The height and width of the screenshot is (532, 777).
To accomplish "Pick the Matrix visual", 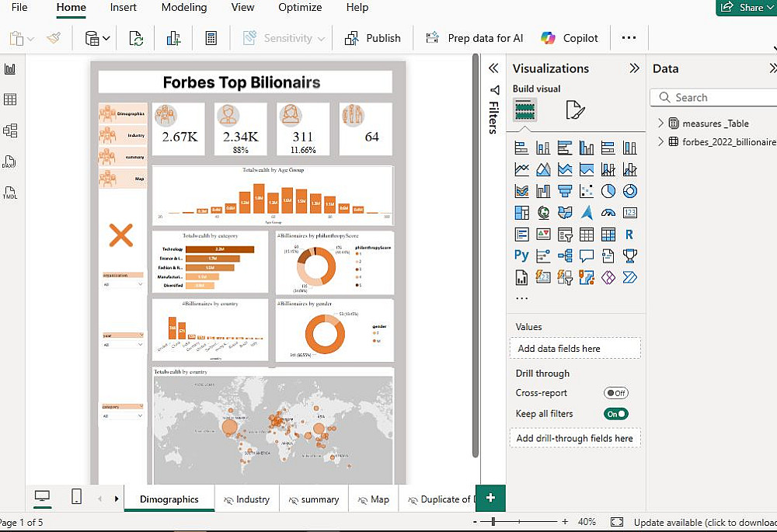I will tap(608, 235).
